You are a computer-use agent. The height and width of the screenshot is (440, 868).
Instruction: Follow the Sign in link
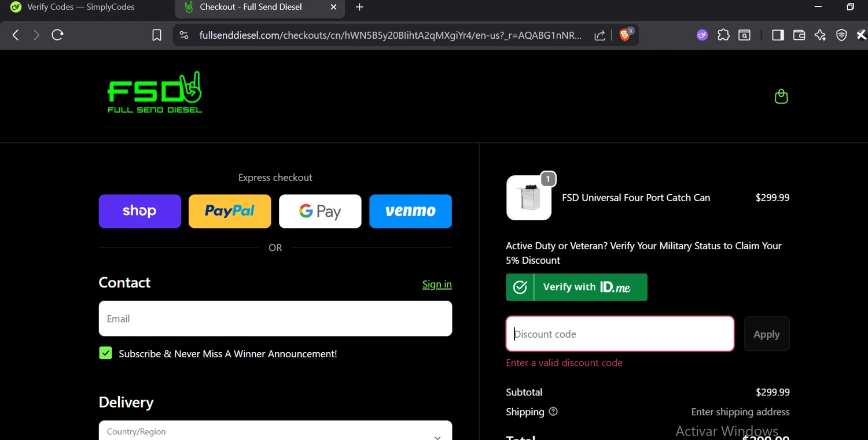coord(437,284)
